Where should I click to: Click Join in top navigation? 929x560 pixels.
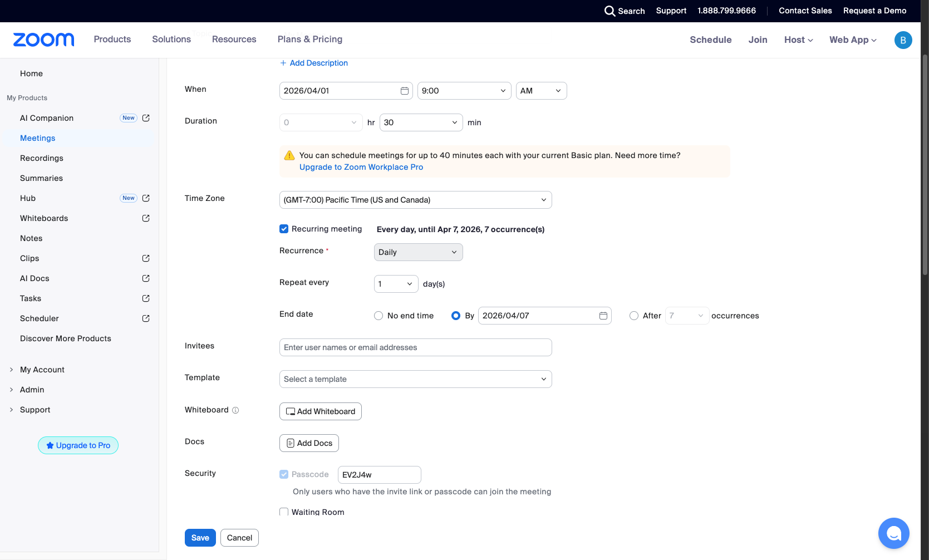pyautogui.click(x=758, y=40)
